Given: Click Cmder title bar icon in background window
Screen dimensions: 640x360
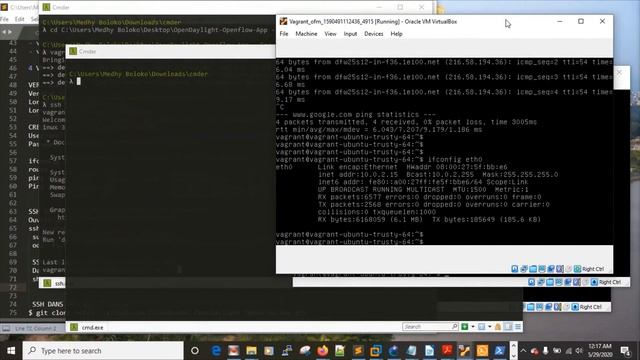Looking at the screenshot, I should coord(46,7).
